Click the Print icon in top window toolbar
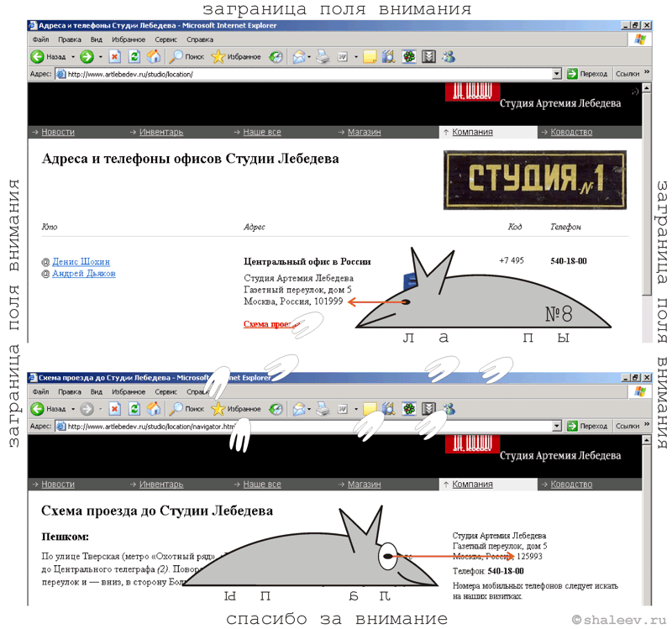 coord(323,56)
